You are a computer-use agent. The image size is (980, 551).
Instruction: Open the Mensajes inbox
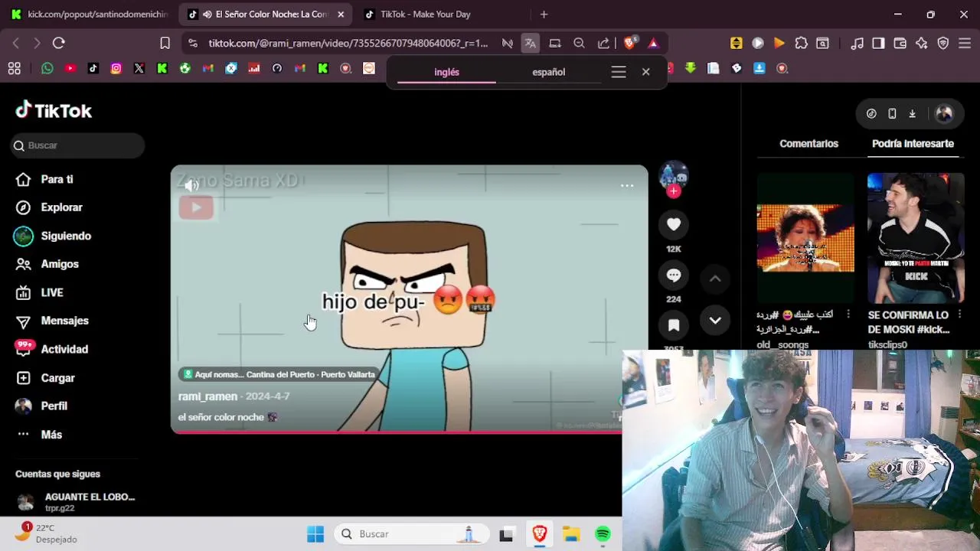52,321
